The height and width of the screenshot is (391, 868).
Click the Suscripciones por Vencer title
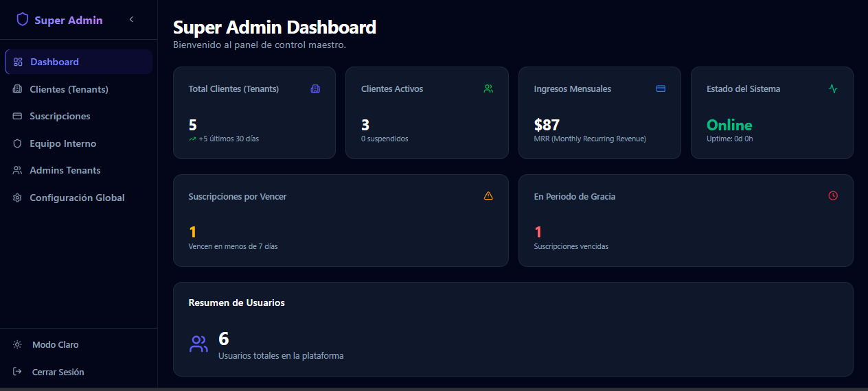238,196
